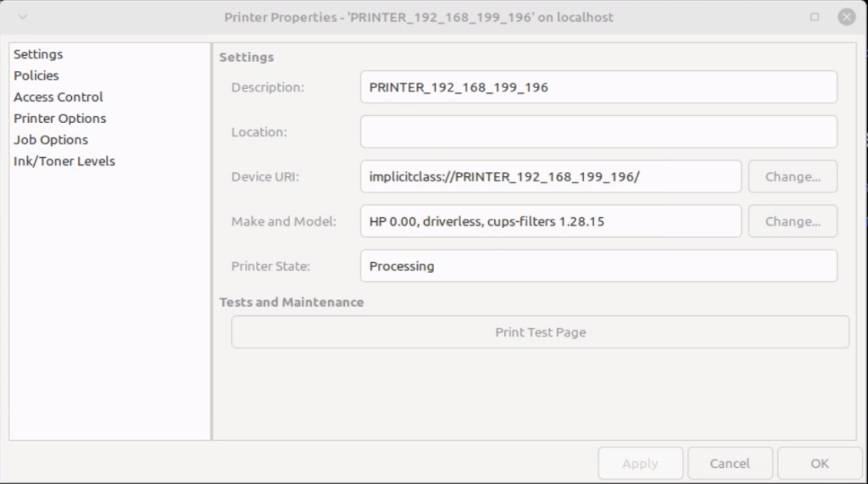View Ink/Toner Levels
Screen dimensions: 868x484
[64, 161]
